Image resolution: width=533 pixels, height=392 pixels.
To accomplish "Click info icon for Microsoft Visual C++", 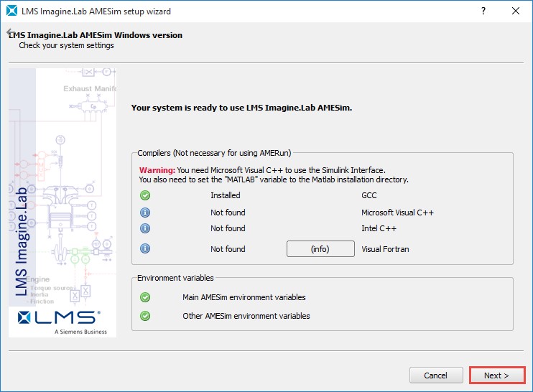I will [145, 213].
